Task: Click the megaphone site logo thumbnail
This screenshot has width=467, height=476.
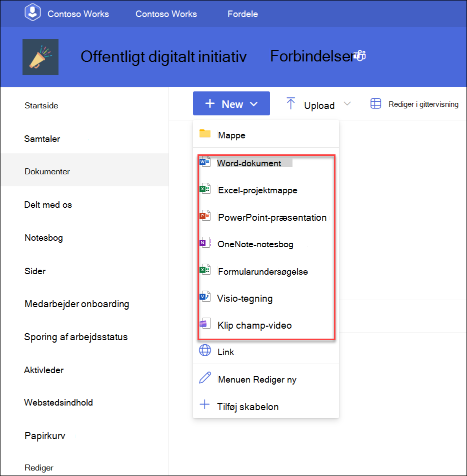Action: [40, 57]
